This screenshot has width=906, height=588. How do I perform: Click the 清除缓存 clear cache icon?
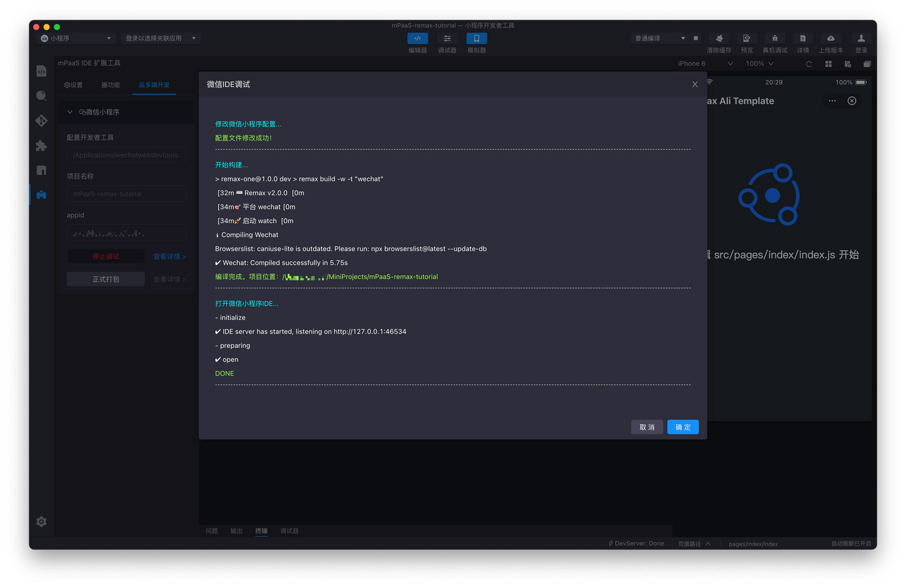coord(719,38)
